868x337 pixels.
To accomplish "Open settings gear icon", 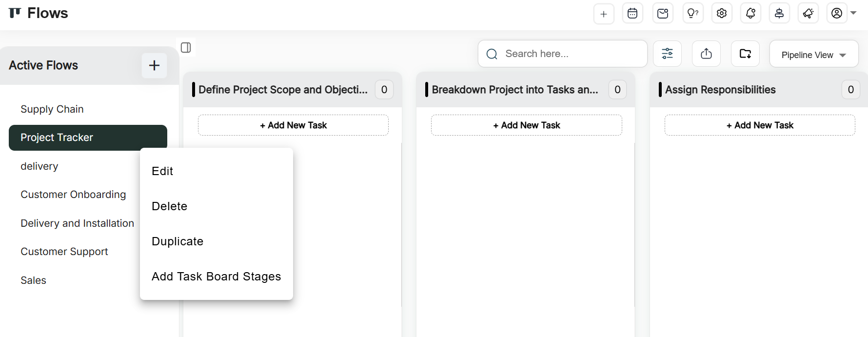I will pos(722,14).
